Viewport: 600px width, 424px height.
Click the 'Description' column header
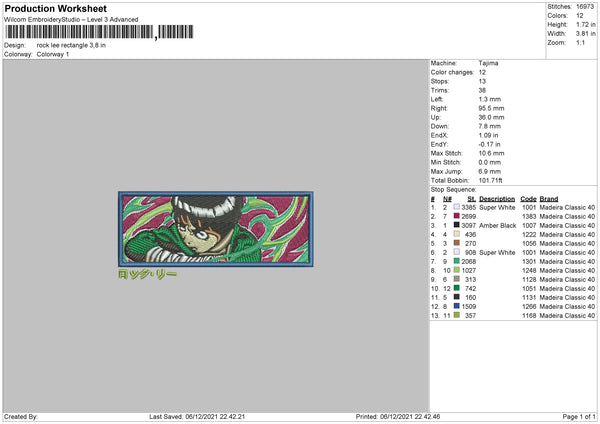(497, 199)
